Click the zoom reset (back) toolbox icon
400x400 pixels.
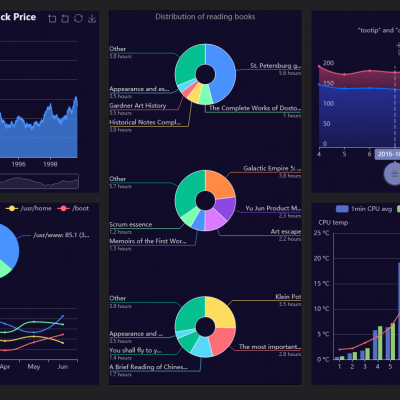click(x=65, y=18)
